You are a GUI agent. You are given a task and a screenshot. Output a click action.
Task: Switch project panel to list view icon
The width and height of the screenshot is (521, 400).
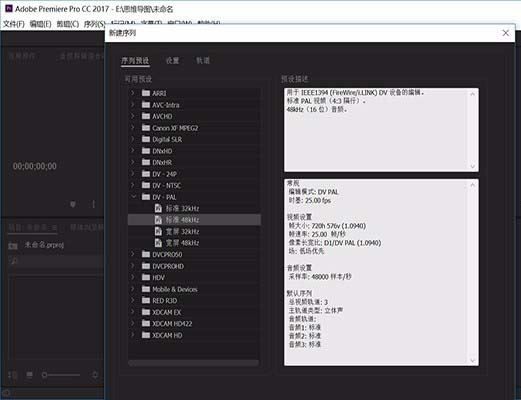click(13, 375)
